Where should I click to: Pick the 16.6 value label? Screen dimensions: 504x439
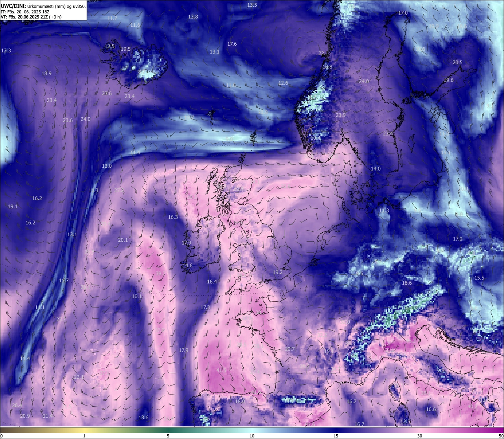click(x=431, y=409)
